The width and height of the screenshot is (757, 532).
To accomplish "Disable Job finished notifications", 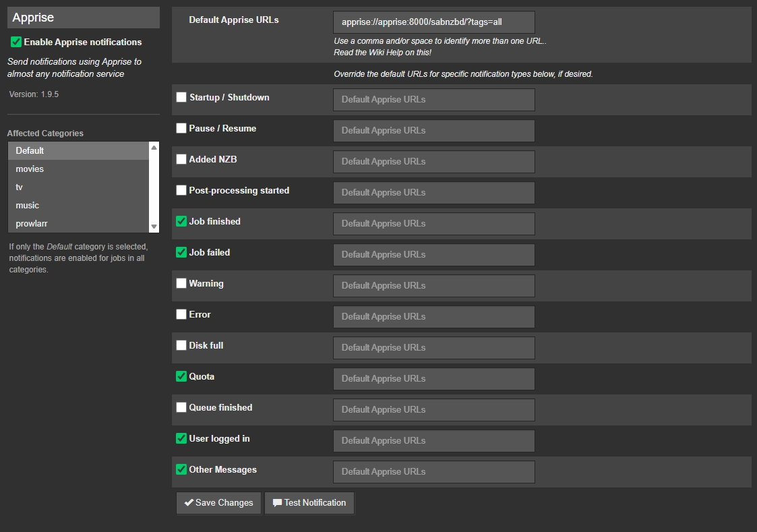I will tap(181, 221).
